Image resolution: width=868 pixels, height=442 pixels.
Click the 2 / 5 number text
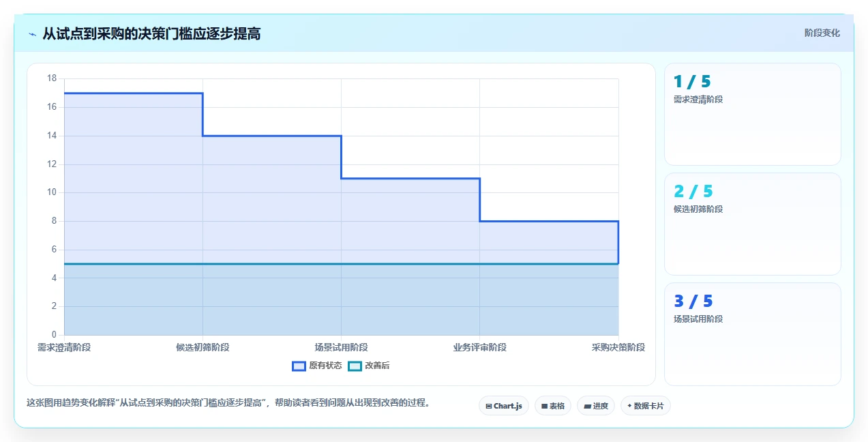click(x=692, y=192)
